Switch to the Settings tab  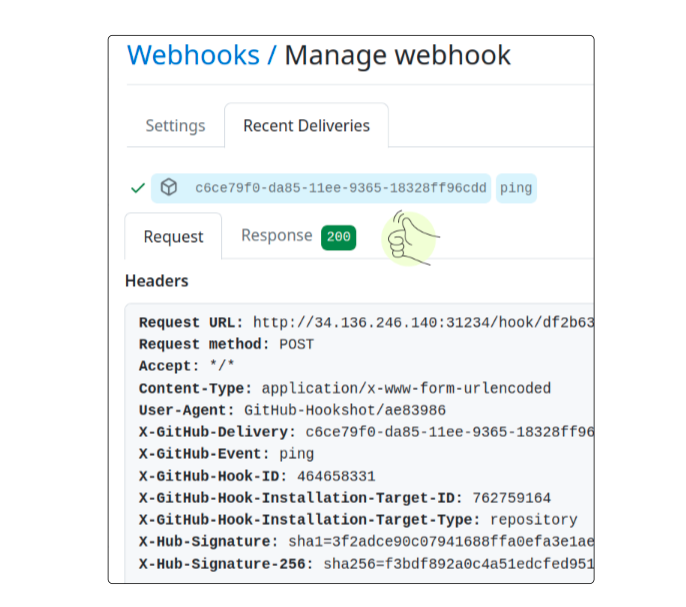pos(175,126)
